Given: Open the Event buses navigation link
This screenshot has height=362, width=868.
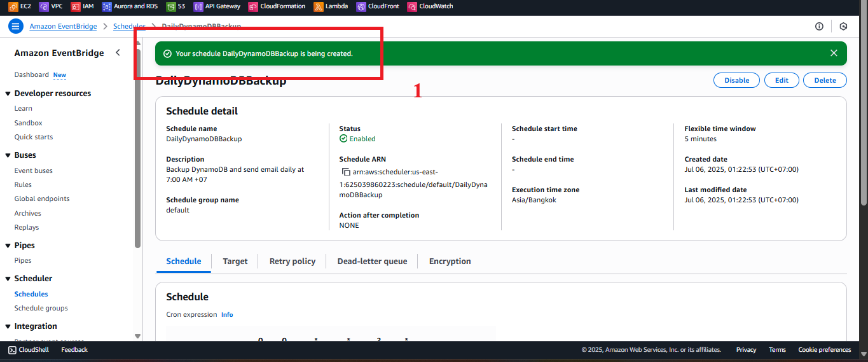Looking at the screenshot, I should 34,171.
